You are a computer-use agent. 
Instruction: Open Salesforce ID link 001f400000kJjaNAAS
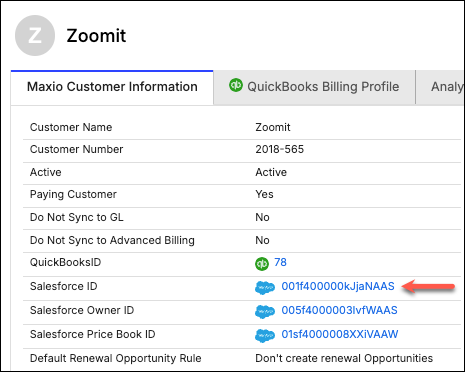pyautogui.click(x=338, y=286)
